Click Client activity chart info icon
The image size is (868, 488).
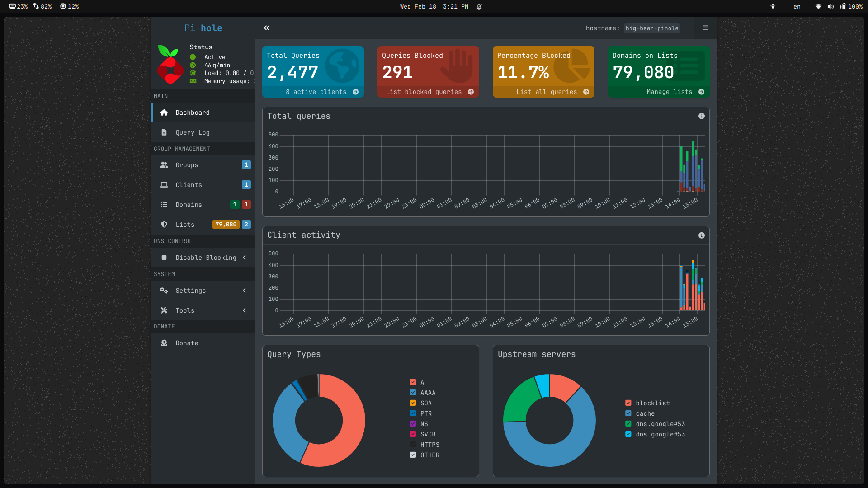pyautogui.click(x=701, y=235)
